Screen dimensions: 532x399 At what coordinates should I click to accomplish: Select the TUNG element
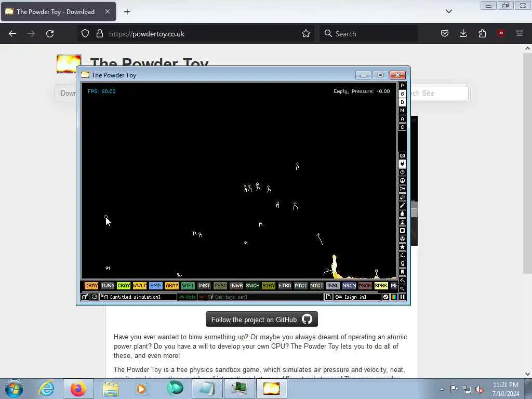coord(108,286)
